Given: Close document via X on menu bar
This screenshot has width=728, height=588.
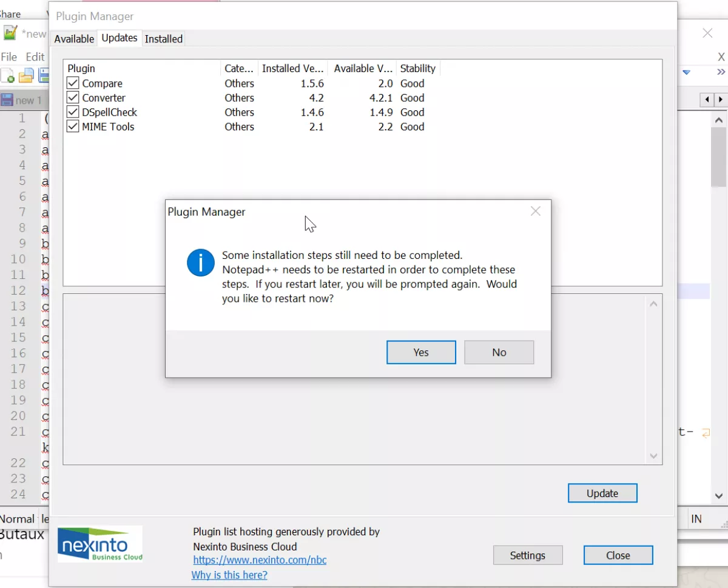Looking at the screenshot, I should pyautogui.click(x=721, y=57).
